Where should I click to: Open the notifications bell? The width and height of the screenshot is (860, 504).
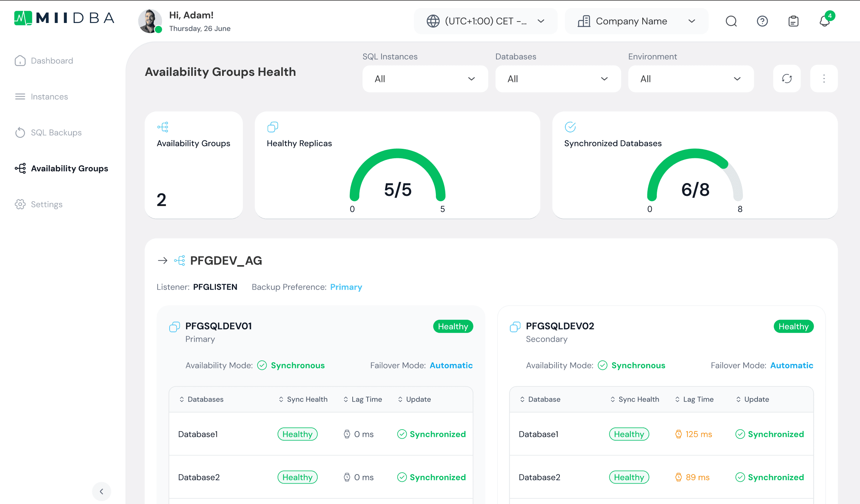click(825, 21)
